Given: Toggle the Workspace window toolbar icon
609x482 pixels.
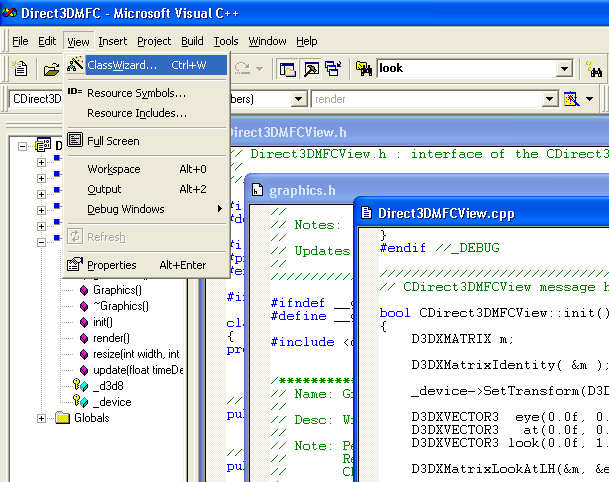Looking at the screenshot, I should coord(287,69).
